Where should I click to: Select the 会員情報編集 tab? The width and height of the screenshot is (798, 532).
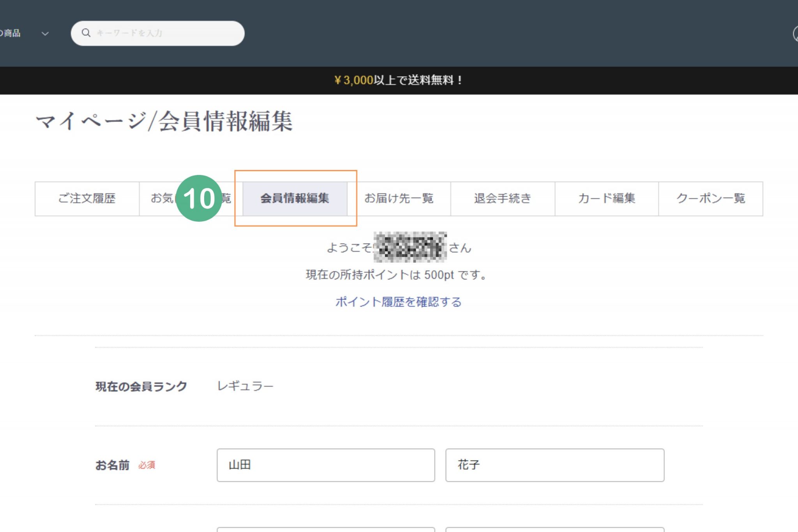[x=295, y=199]
